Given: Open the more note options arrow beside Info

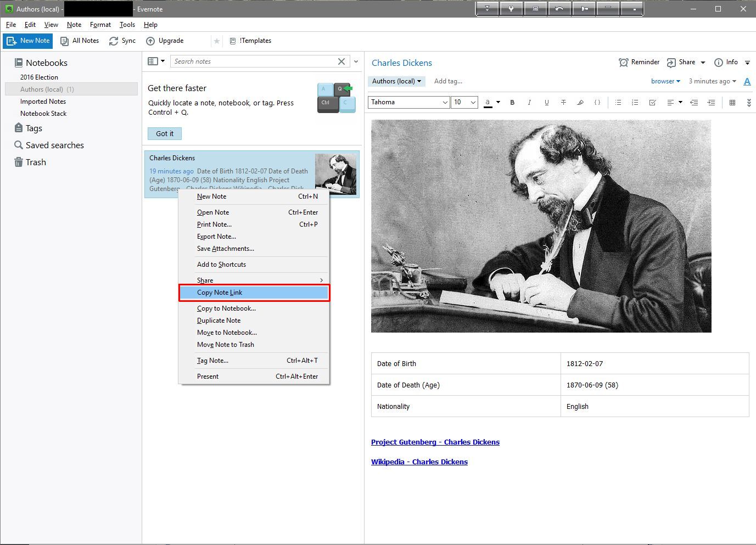Looking at the screenshot, I should tap(748, 63).
